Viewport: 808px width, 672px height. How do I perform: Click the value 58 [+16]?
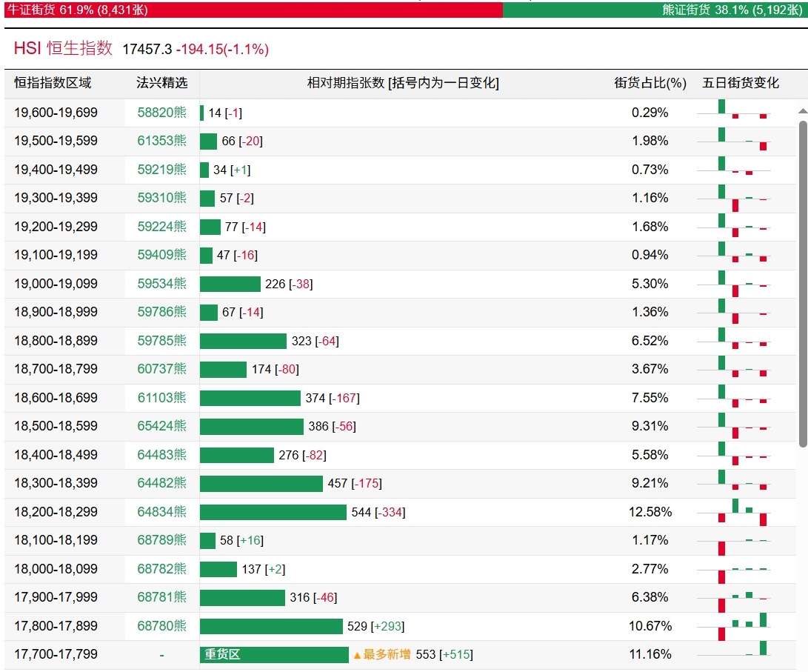point(241,541)
